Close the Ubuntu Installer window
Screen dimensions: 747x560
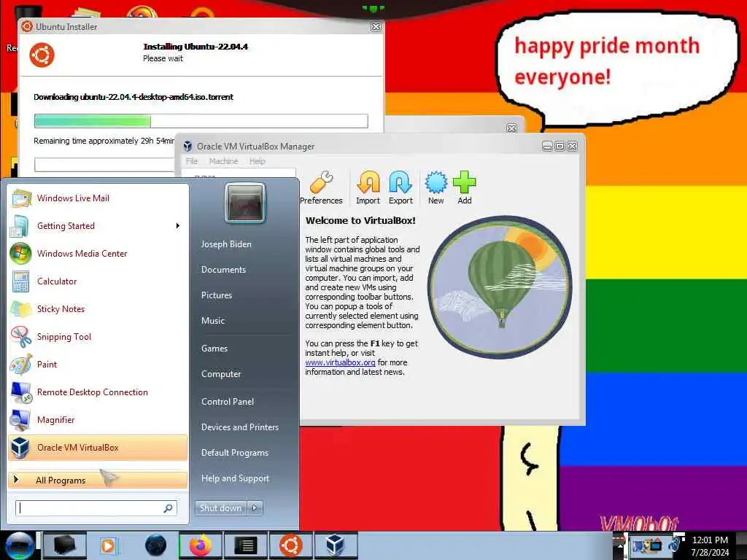(x=376, y=27)
